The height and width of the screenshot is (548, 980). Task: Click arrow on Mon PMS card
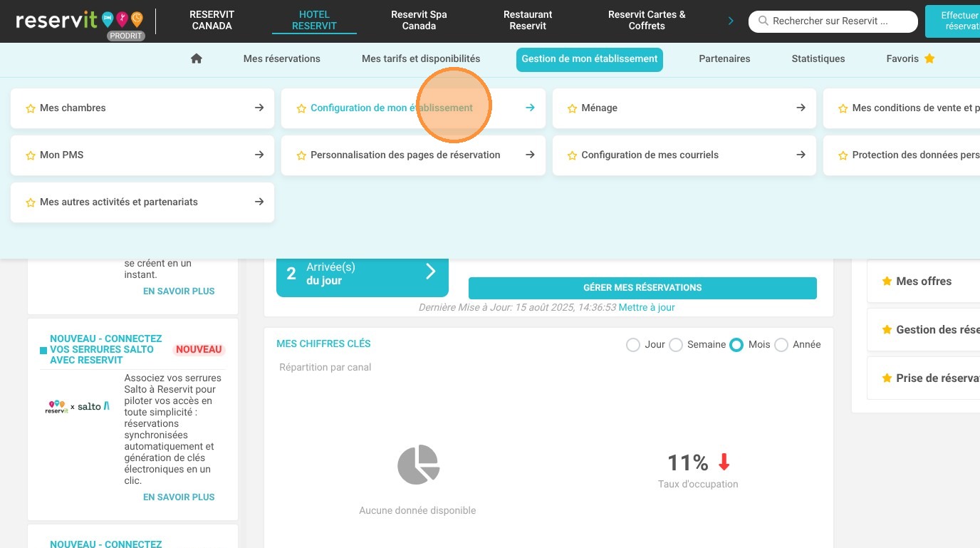click(x=259, y=155)
